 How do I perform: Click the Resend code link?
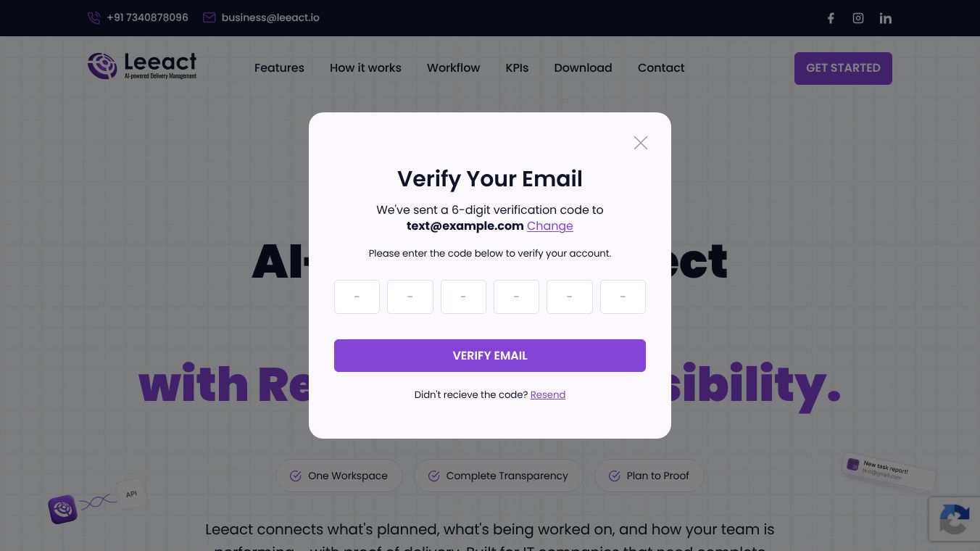click(x=548, y=394)
